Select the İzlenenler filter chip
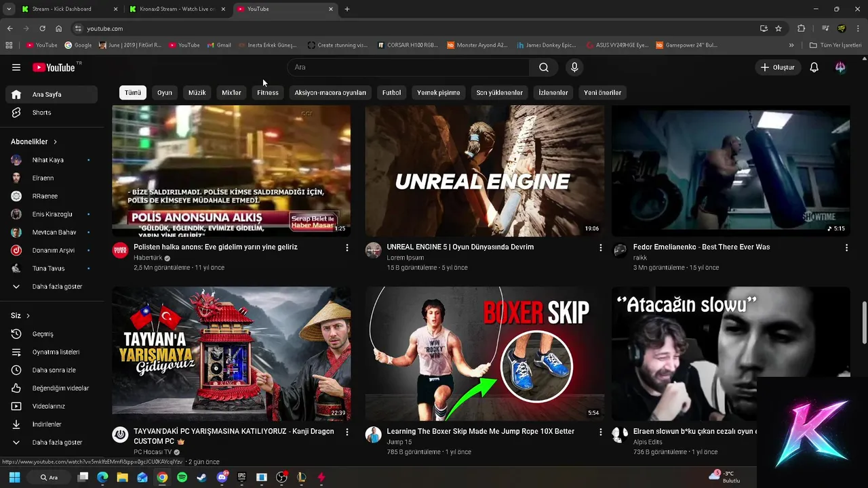This screenshot has height=488, width=868. pyautogui.click(x=553, y=93)
